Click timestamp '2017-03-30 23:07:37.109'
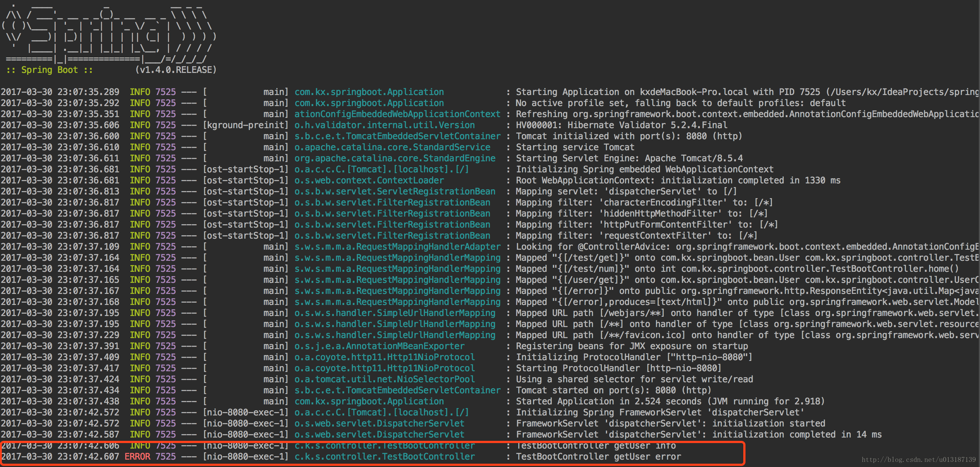The image size is (980, 467). 60,247
